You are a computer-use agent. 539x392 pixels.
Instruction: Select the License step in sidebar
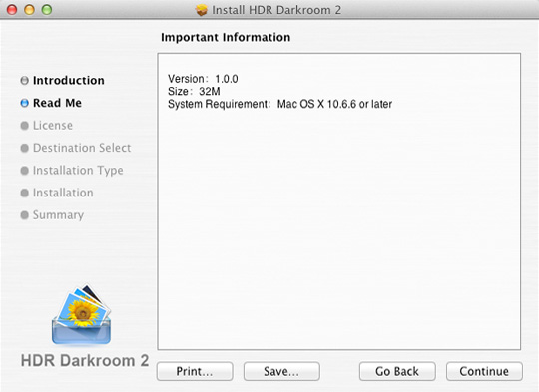point(53,126)
